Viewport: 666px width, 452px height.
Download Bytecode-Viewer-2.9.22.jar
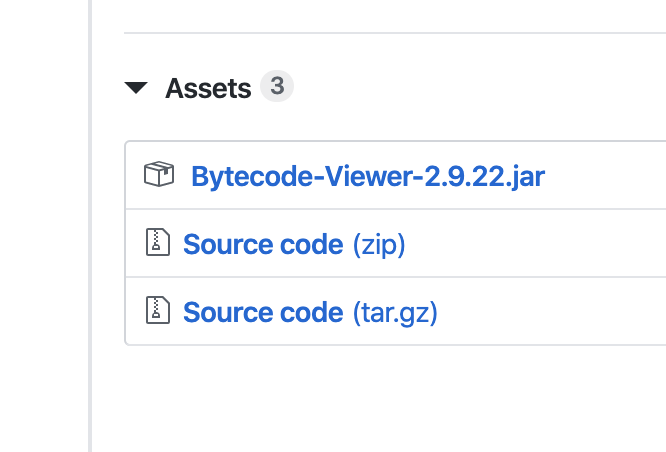pyautogui.click(x=368, y=176)
